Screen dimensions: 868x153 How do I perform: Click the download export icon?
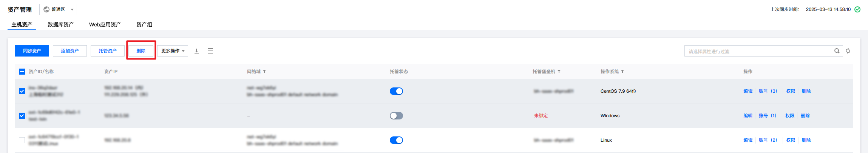[196, 51]
